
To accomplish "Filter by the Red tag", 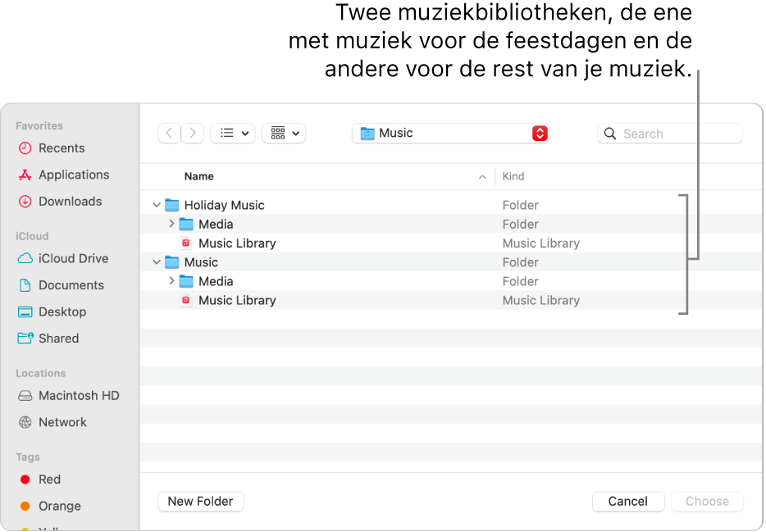I will pos(49,480).
